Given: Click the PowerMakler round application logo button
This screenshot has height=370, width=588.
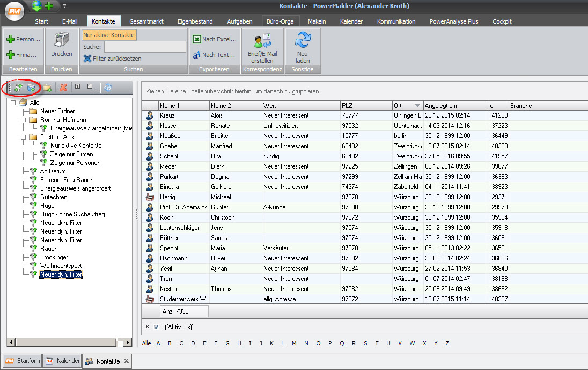Looking at the screenshot, I should tap(14, 11).
